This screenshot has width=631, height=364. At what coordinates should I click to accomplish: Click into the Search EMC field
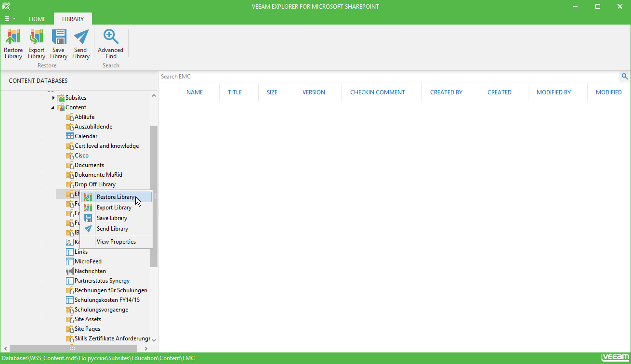point(389,77)
